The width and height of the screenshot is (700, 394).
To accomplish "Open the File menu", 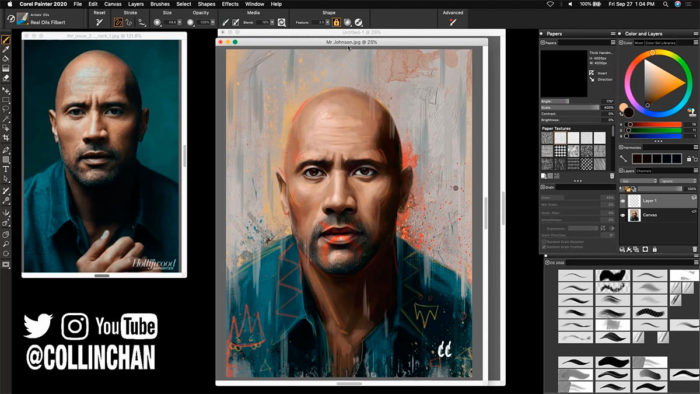I will 78,4.
